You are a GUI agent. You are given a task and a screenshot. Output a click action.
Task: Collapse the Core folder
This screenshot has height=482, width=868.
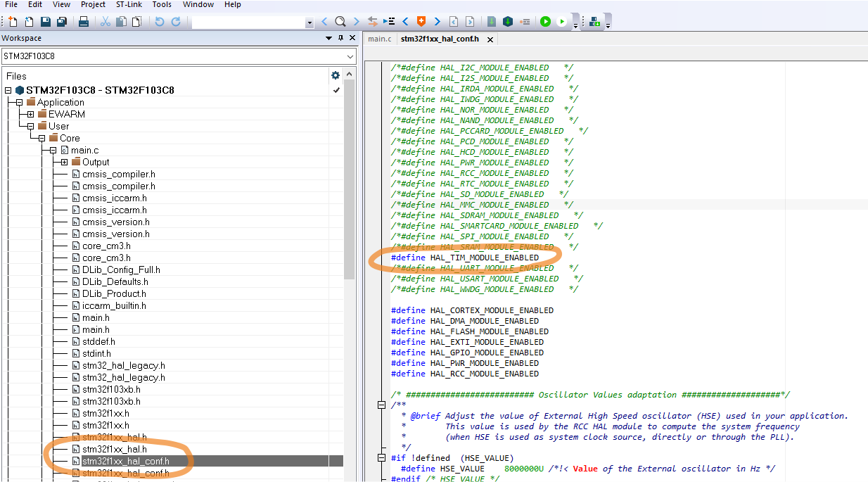pyautogui.click(x=42, y=138)
